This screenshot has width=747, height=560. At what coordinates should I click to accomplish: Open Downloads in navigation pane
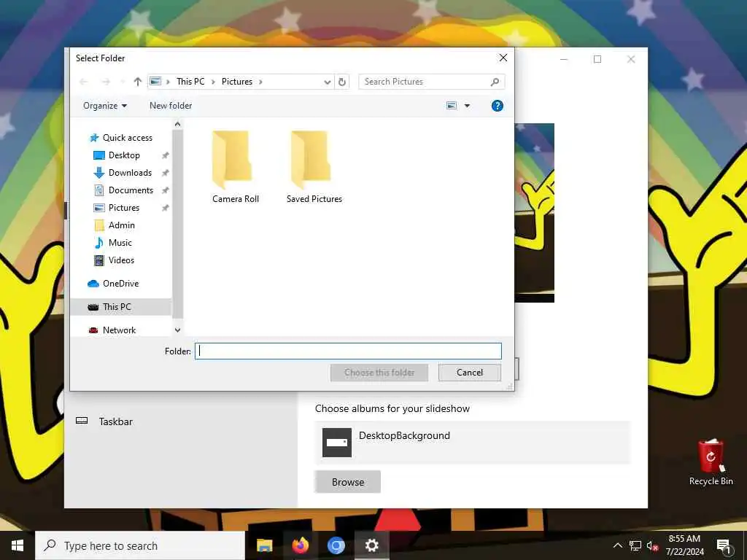pyautogui.click(x=130, y=173)
